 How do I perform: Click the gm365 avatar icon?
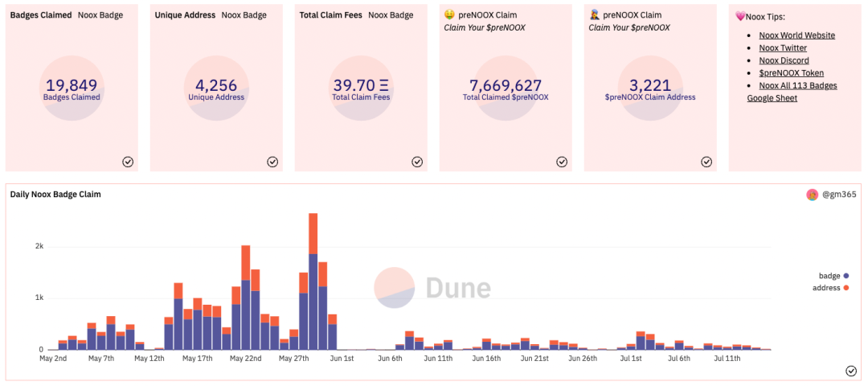coord(812,195)
